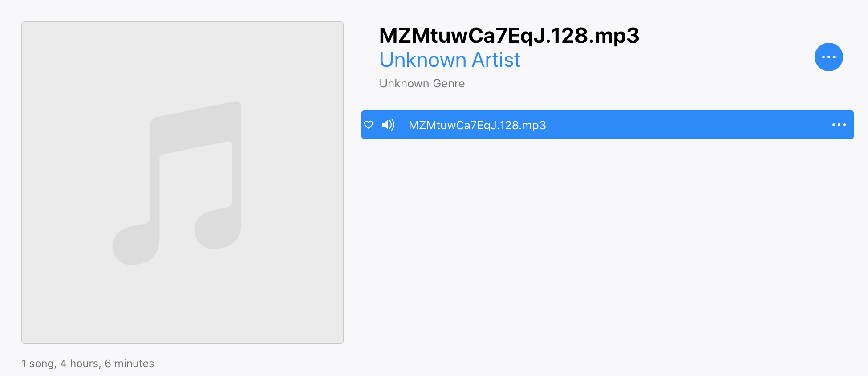The height and width of the screenshot is (376, 868).
Task: Click the large album title heading
Action: click(x=509, y=36)
